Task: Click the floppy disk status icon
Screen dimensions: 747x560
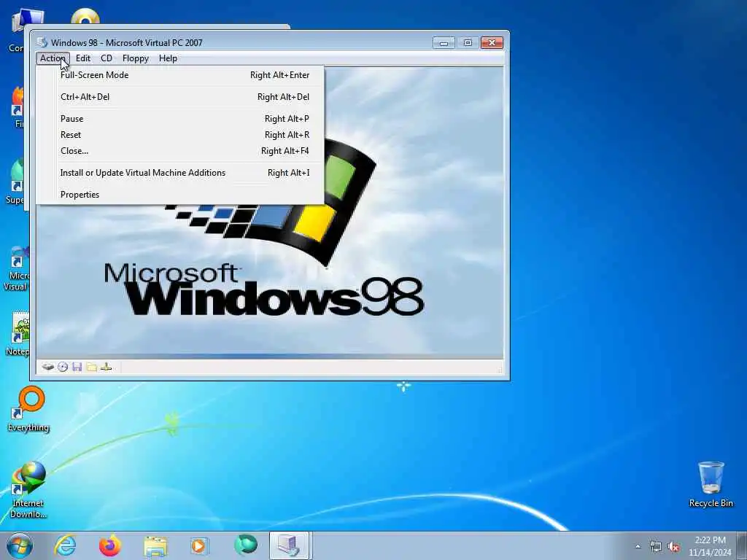Action: pyautogui.click(x=77, y=367)
